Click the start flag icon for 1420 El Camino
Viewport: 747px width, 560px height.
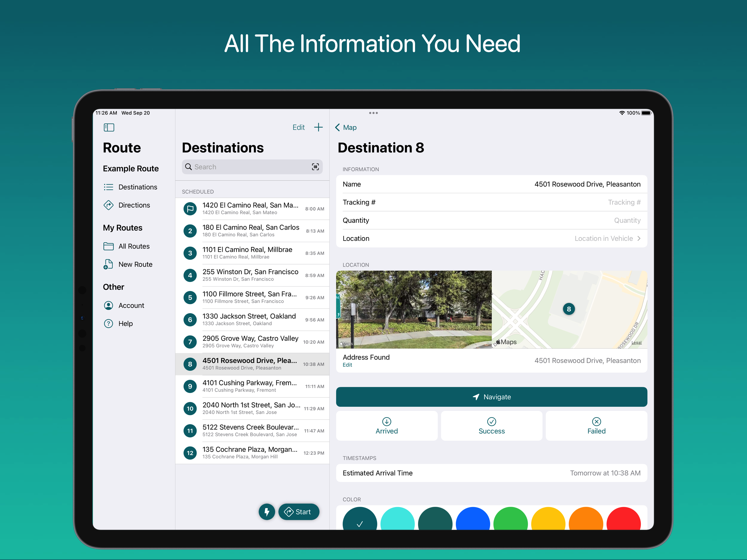[190, 209]
